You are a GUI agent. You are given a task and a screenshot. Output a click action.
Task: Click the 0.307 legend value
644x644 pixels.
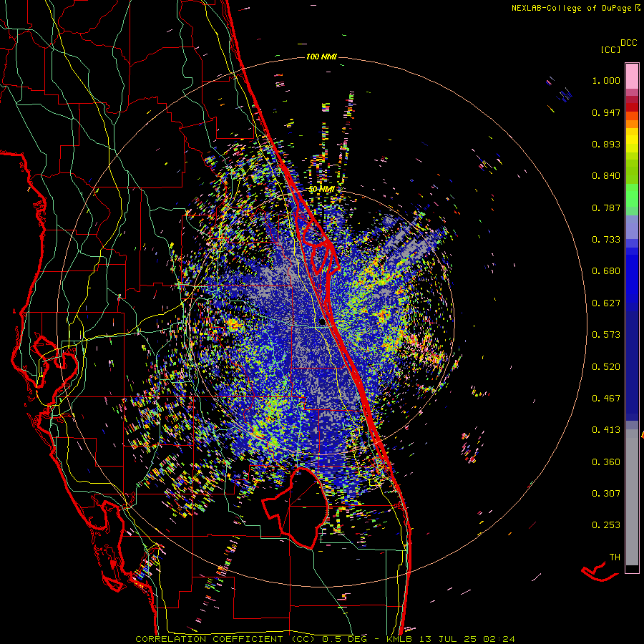click(x=606, y=494)
